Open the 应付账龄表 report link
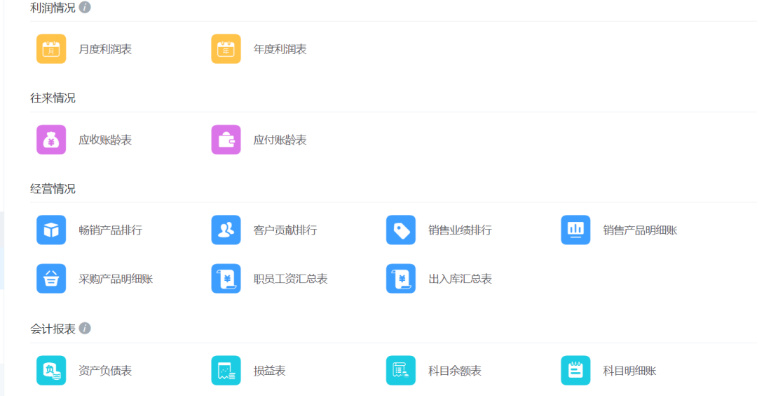The height and width of the screenshot is (396, 758). point(280,140)
